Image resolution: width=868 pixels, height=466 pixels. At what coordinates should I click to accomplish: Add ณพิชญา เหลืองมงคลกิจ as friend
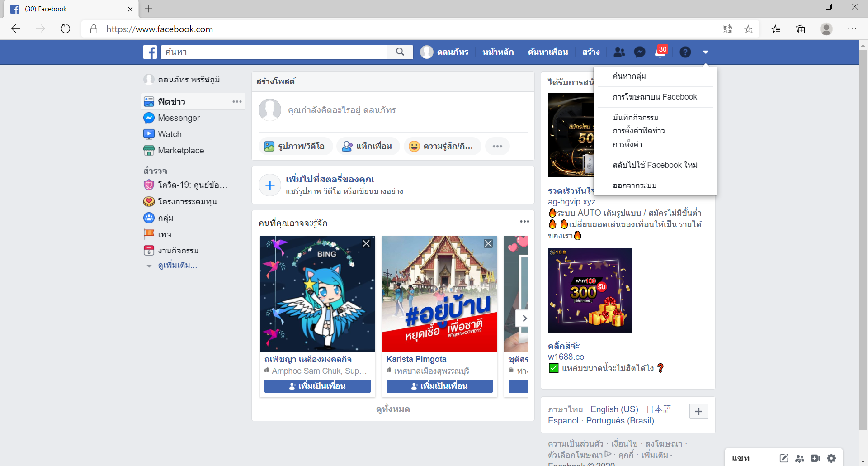[317, 386]
